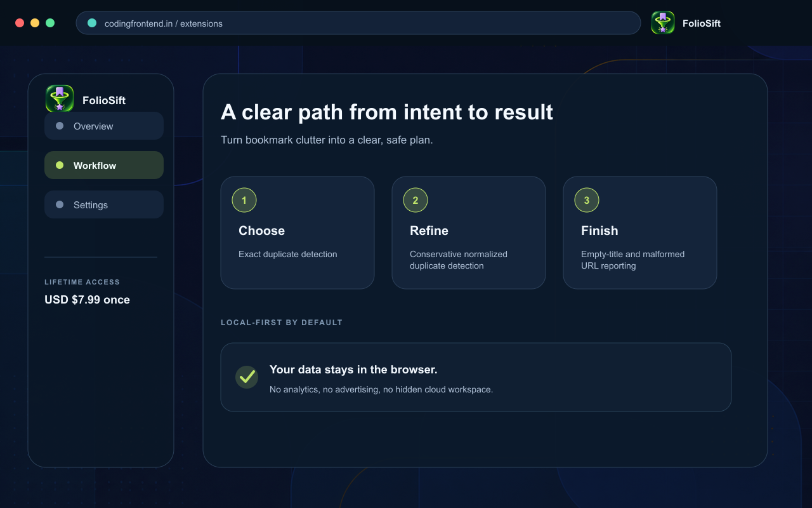Click the red close window dot
The width and height of the screenshot is (812, 508).
(x=20, y=23)
